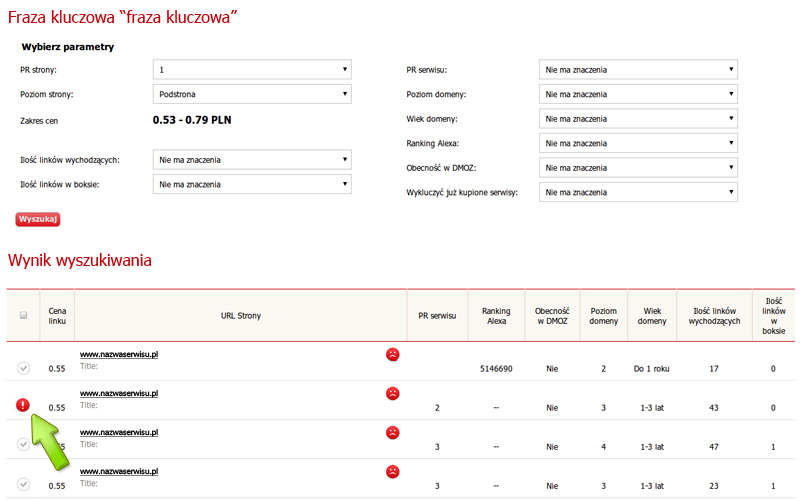Click the sad face icon in second result row
Screen dimensions: 800x500
(393, 393)
